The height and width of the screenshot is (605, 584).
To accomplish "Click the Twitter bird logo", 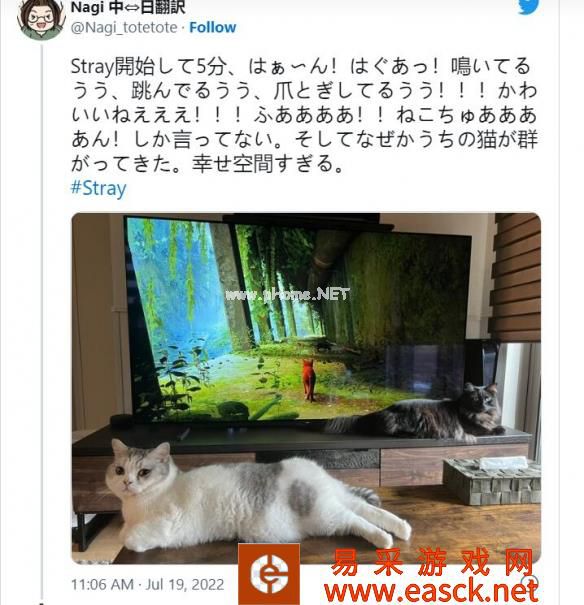I will (528, 7).
